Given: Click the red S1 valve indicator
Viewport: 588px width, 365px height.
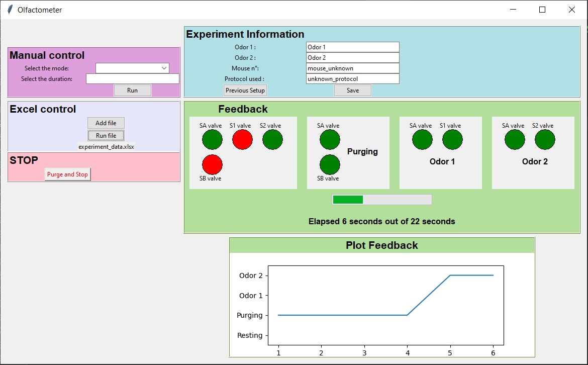Looking at the screenshot, I should (x=242, y=139).
